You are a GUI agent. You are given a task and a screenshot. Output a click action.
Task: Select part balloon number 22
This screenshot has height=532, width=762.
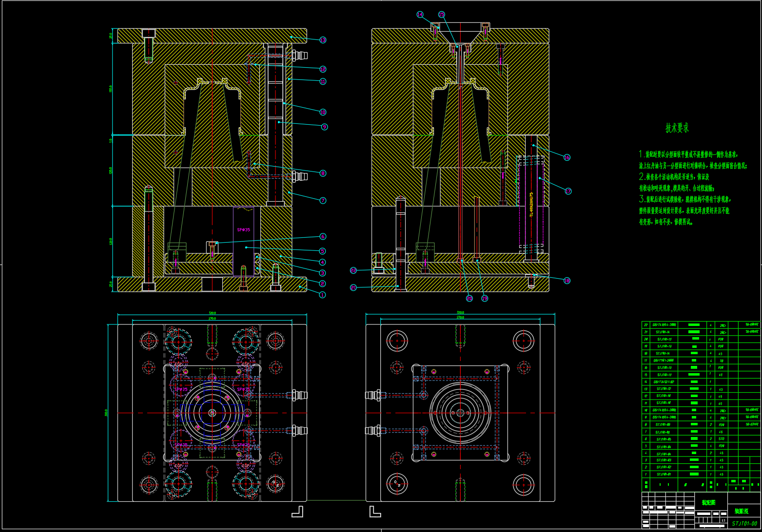pos(353,270)
